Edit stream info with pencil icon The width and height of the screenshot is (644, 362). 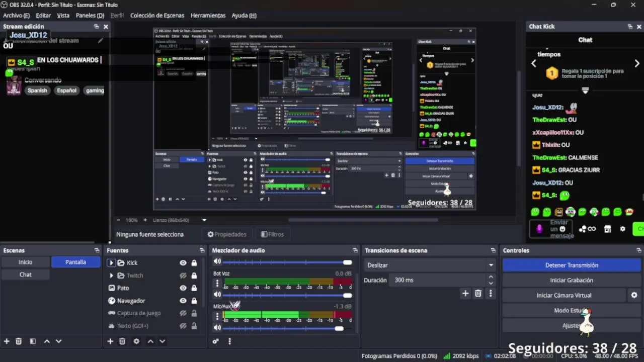pyautogui.click(x=100, y=41)
